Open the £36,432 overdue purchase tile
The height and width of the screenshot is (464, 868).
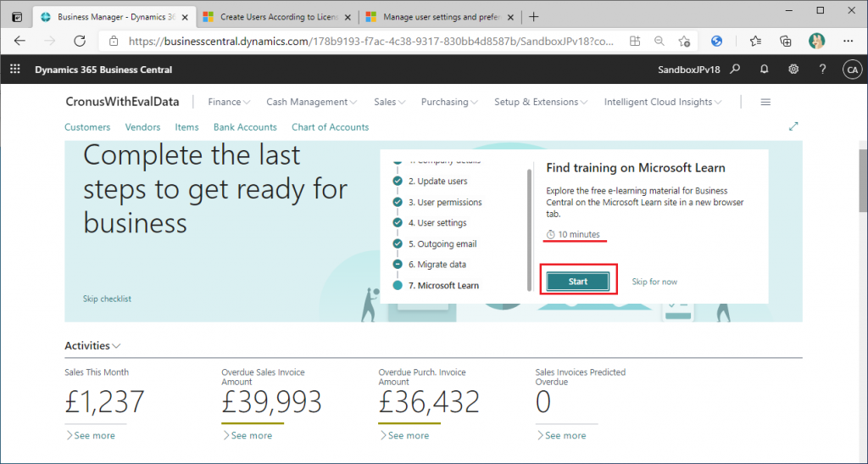click(x=429, y=402)
